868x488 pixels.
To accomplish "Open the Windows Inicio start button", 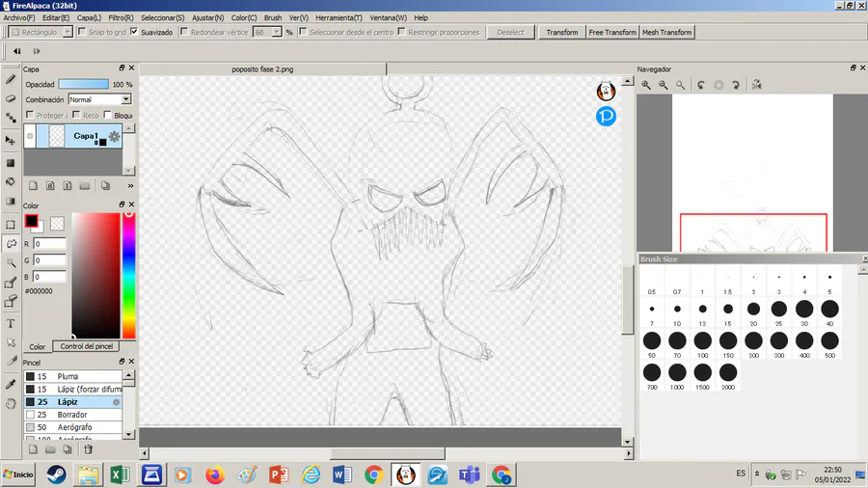I will (18, 474).
